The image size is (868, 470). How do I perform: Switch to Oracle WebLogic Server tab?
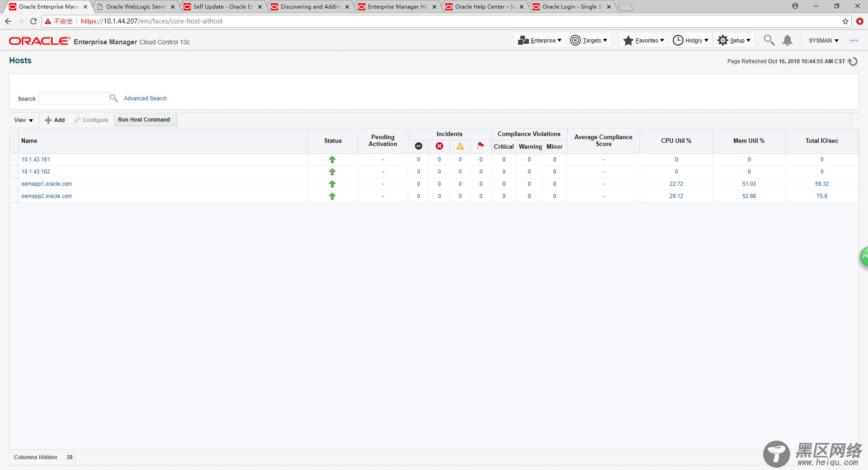click(x=136, y=6)
